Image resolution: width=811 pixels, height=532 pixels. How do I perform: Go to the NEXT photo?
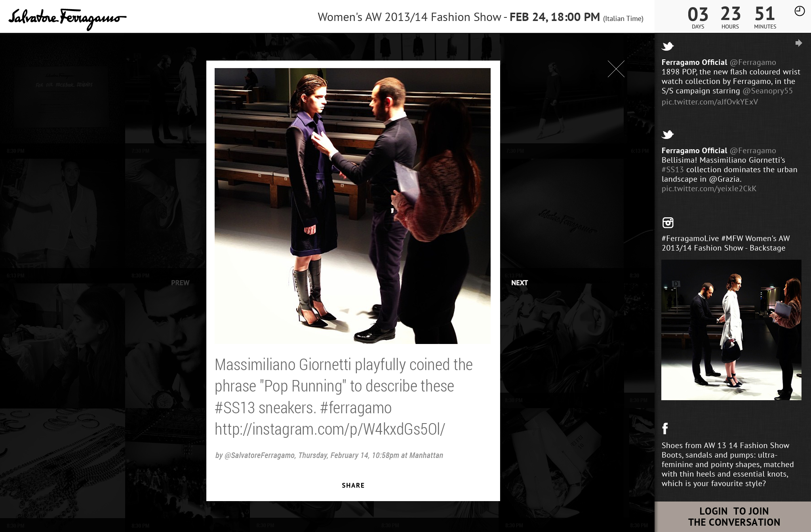click(519, 283)
